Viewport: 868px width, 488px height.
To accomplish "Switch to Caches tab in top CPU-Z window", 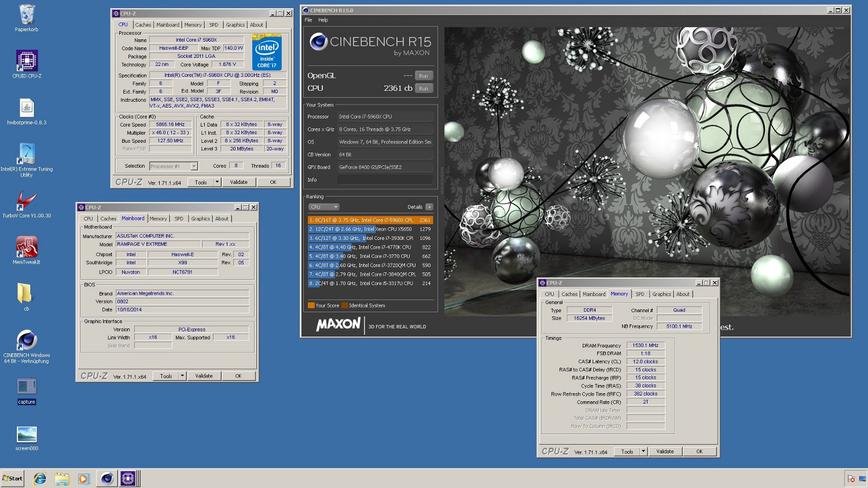I will pyautogui.click(x=143, y=25).
